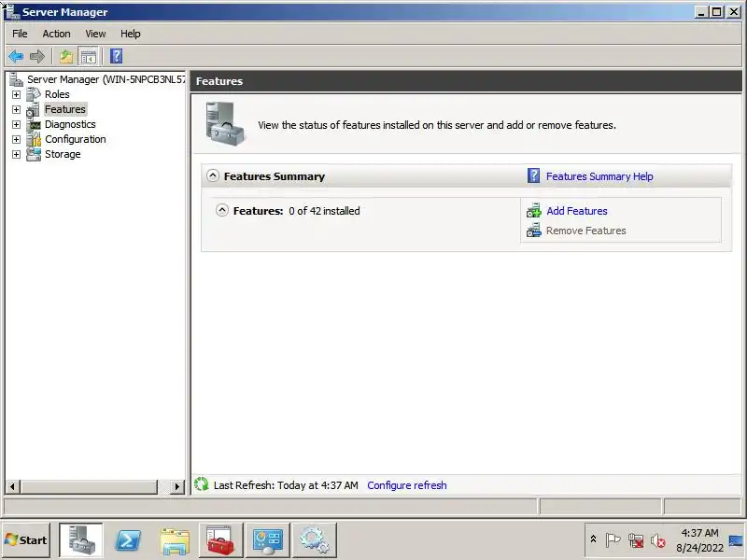Select the Features tree item label
747x560 pixels.
pyautogui.click(x=65, y=109)
